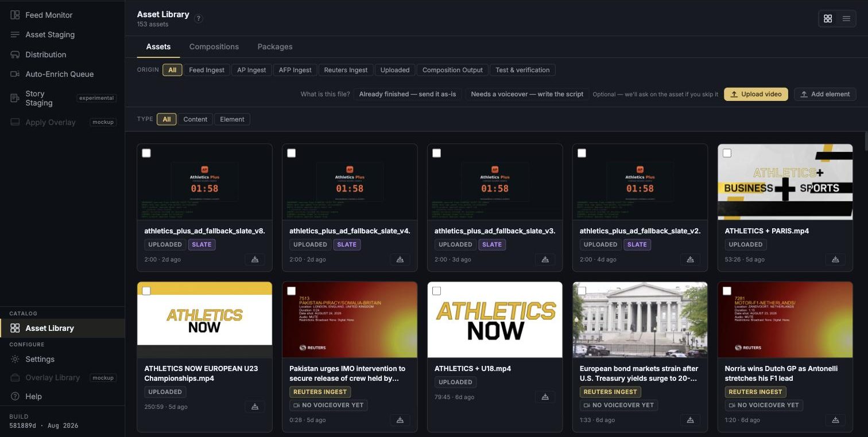Filter type by Content

tap(195, 119)
